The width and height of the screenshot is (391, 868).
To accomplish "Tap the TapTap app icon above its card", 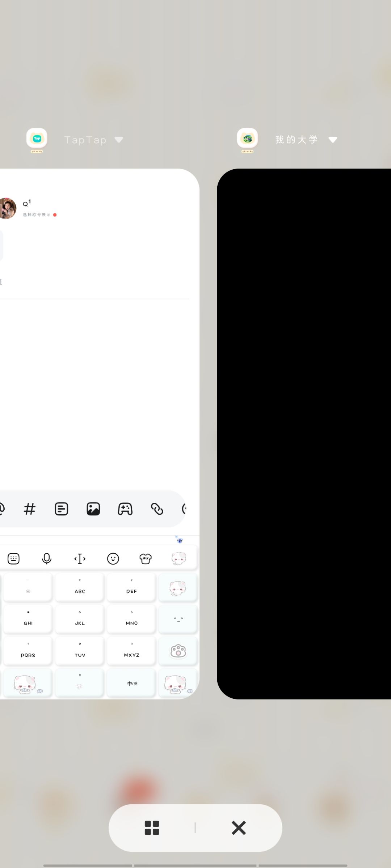I will (37, 139).
